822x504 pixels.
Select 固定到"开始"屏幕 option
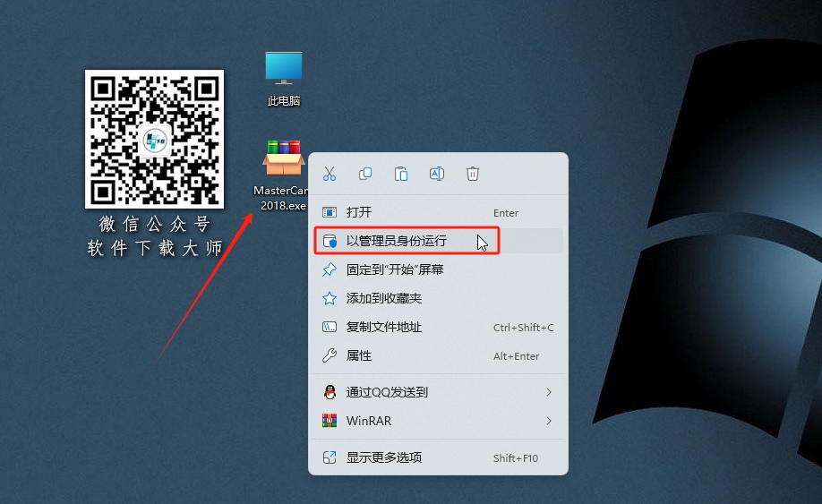(438, 269)
